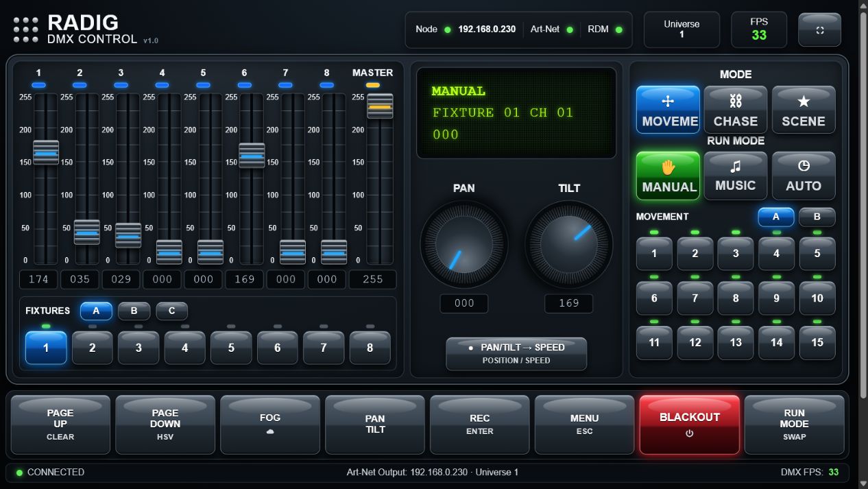Click channel 3 fader handle
This screenshot has height=489, width=868.
click(128, 235)
